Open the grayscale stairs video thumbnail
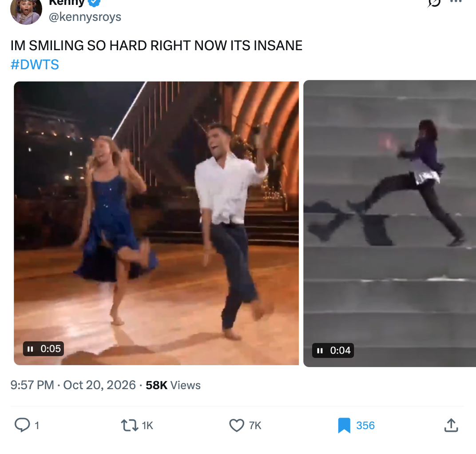Viewport: 476px width, 454px height. (389, 223)
